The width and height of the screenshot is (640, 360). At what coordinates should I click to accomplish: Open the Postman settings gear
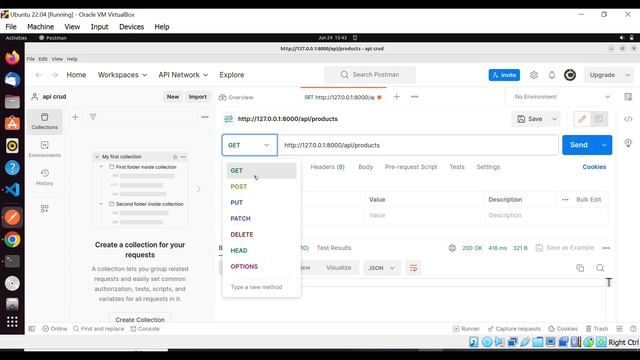(533, 75)
